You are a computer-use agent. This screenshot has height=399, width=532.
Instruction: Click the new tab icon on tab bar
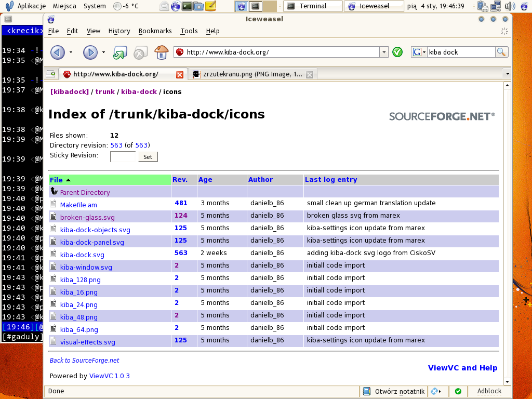click(x=51, y=74)
